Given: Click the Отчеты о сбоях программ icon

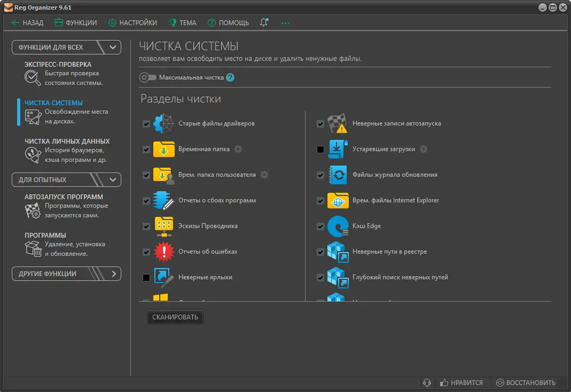Looking at the screenshot, I should (x=163, y=201).
